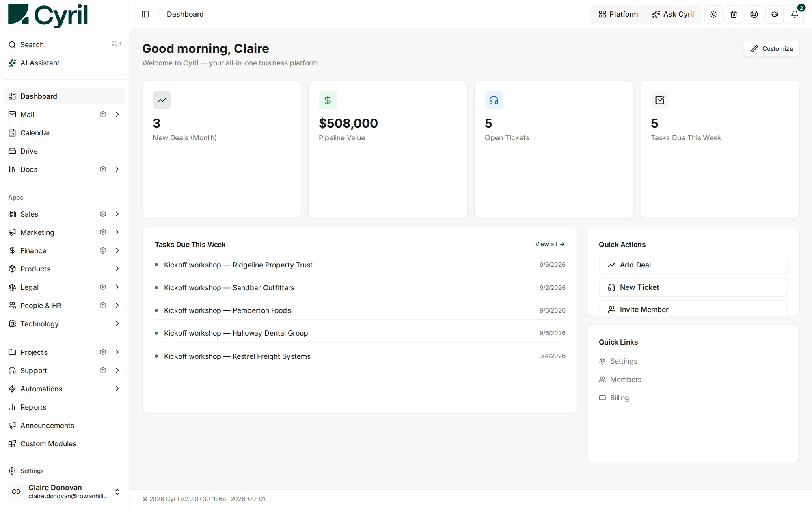The height and width of the screenshot is (508, 812).
Task: Open Custom Modules in the sidebar
Action: coord(65,444)
